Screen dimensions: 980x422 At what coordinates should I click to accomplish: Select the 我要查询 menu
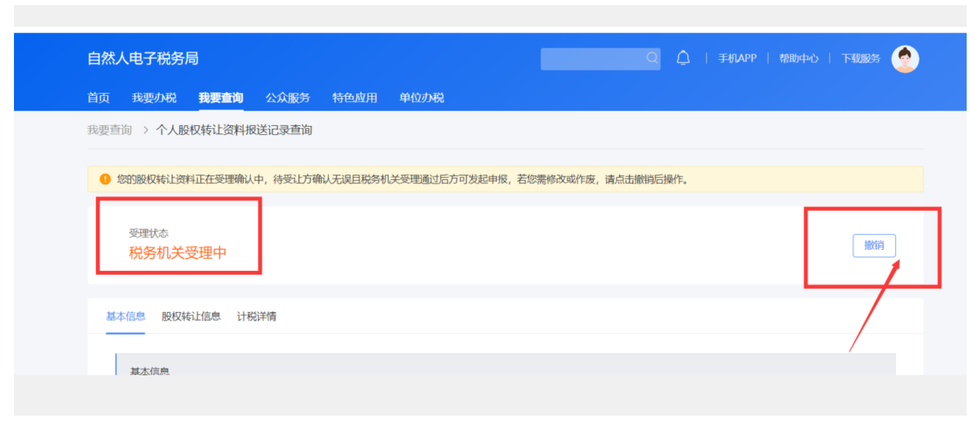(221, 98)
